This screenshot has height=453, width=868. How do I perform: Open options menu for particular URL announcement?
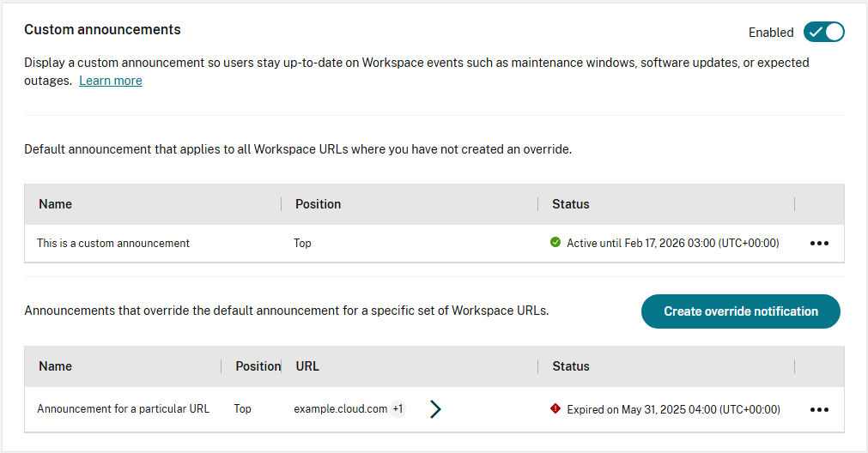point(819,409)
